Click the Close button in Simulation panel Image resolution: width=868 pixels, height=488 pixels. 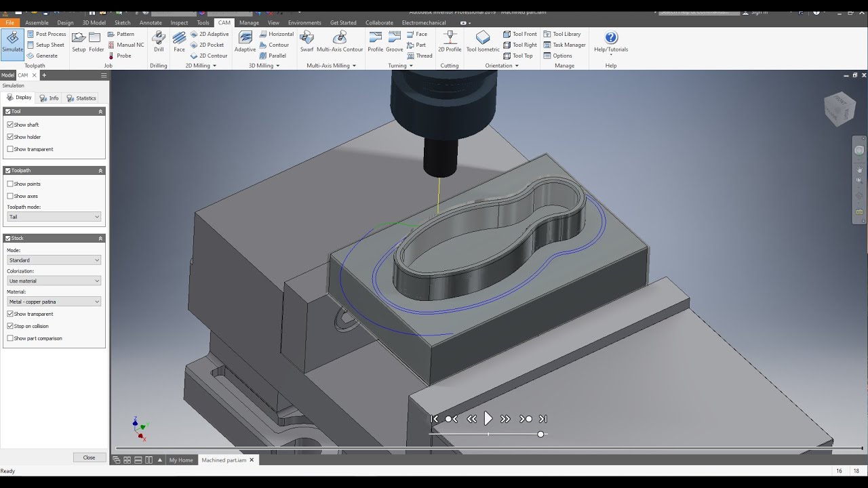89,457
